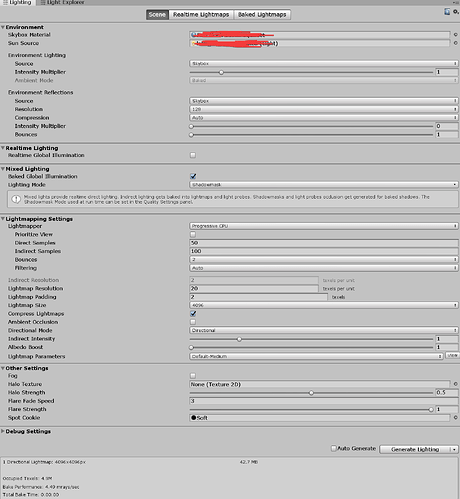
Task: Open the Lighting settings gear menu
Action: [x=456, y=12]
